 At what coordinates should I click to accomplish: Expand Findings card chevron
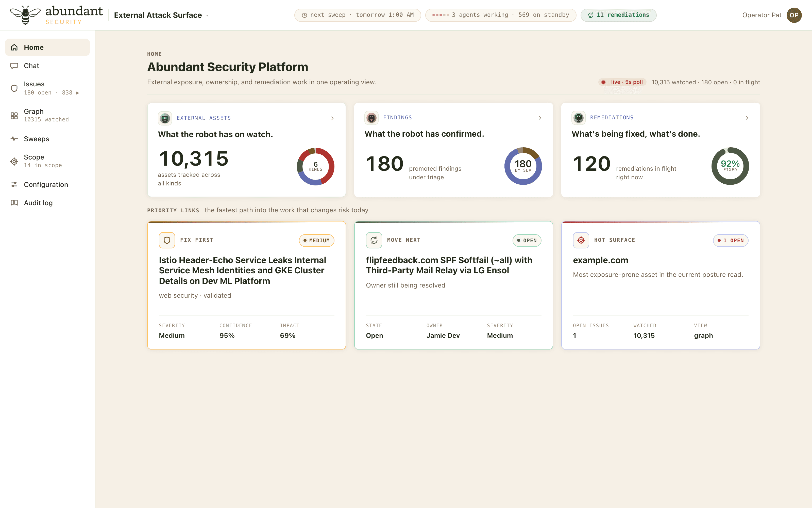(540, 118)
